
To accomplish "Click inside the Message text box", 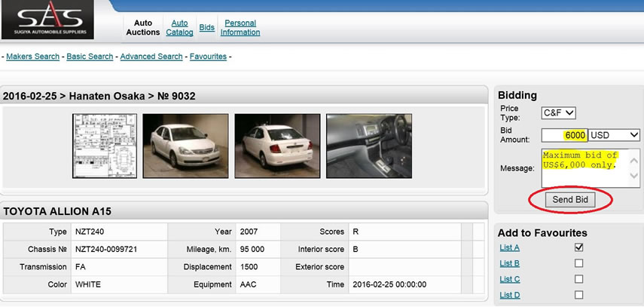I will [591, 167].
